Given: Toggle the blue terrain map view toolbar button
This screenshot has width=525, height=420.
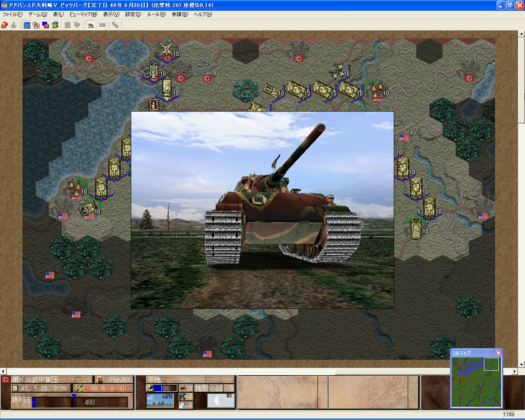Looking at the screenshot, I should [x=27, y=25].
